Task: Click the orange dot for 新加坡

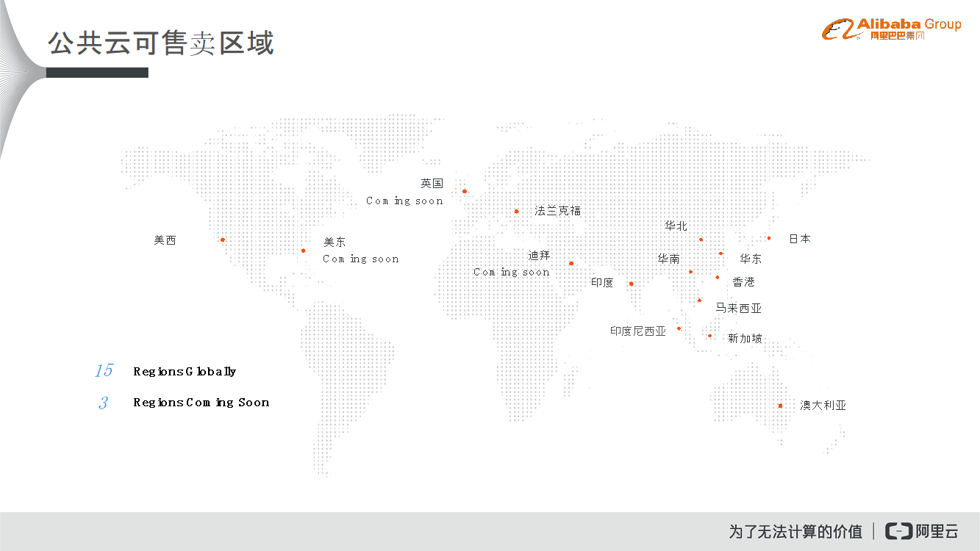Action: click(709, 336)
